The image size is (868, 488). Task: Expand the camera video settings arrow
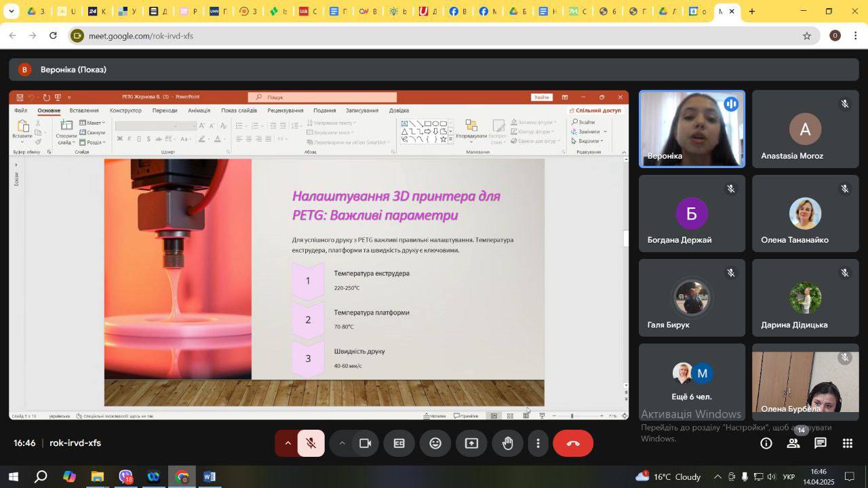(x=342, y=443)
